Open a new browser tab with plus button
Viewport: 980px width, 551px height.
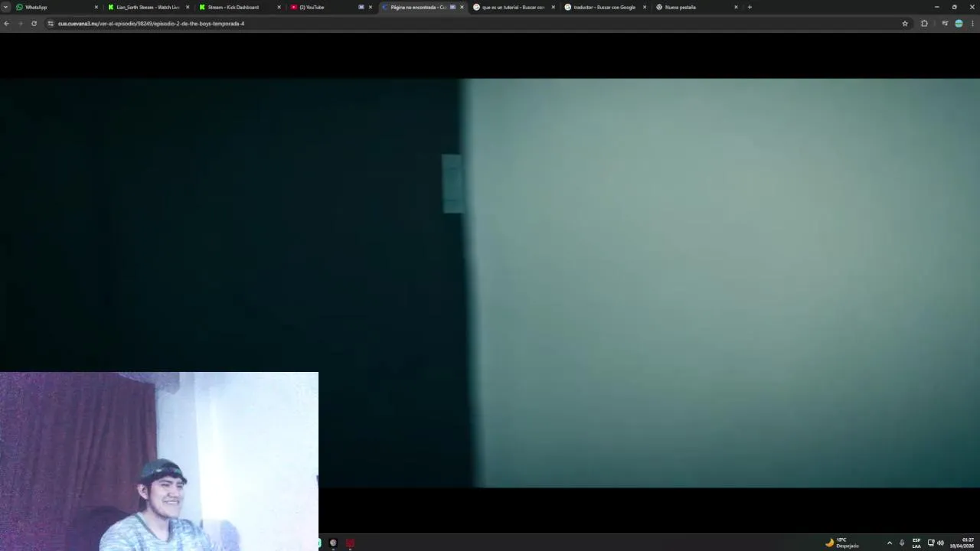tap(750, 7)
